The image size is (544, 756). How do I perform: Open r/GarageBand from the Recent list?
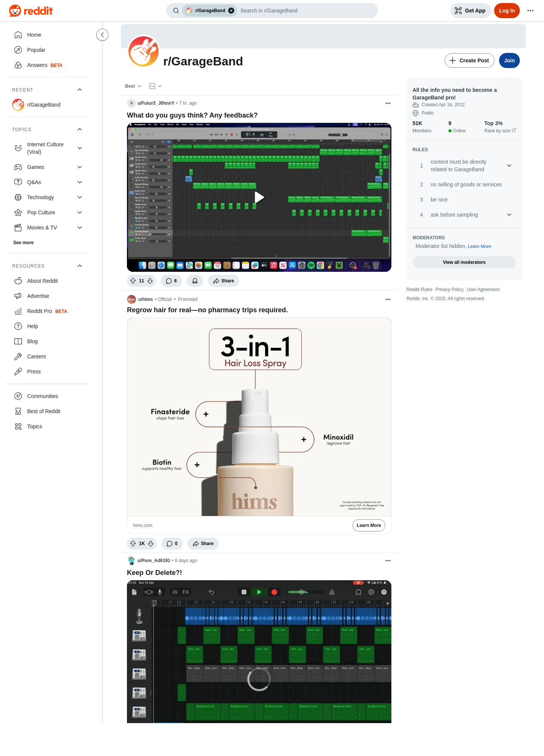[x=48, y=105]
